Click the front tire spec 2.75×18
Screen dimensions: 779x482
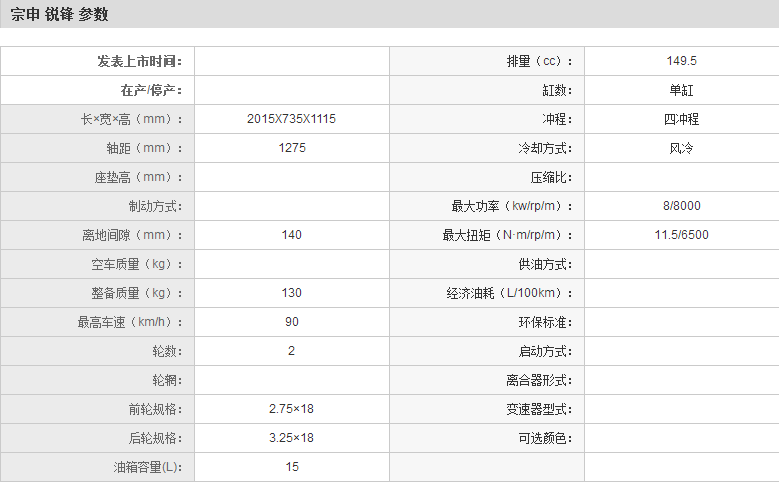(x=291, y=409)
